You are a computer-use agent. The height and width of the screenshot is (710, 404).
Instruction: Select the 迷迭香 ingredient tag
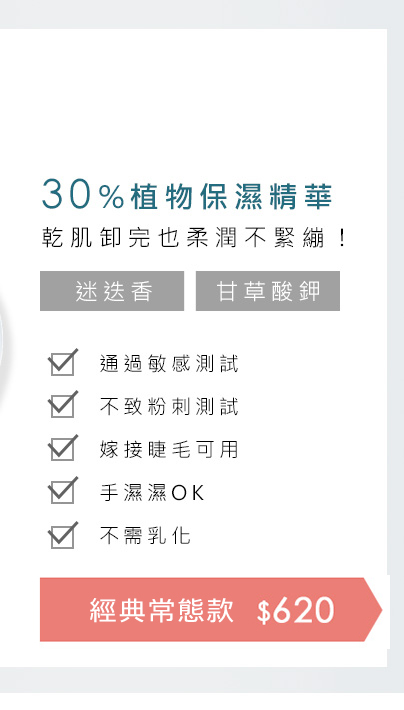[x=112, y=291]
